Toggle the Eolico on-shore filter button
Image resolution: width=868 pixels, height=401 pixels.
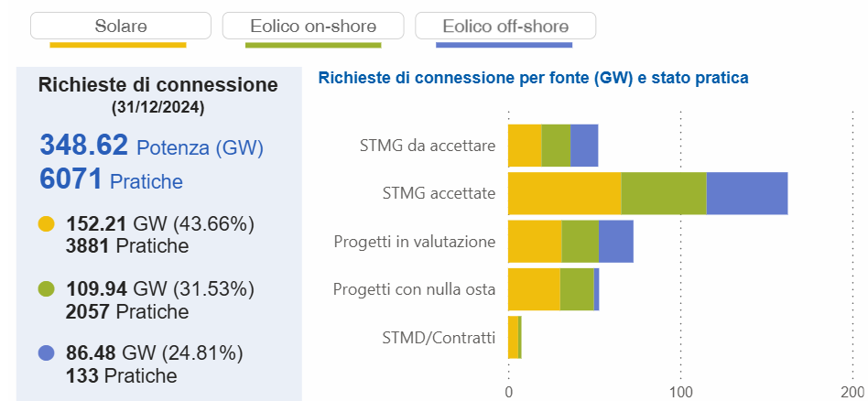pos(313,26)
